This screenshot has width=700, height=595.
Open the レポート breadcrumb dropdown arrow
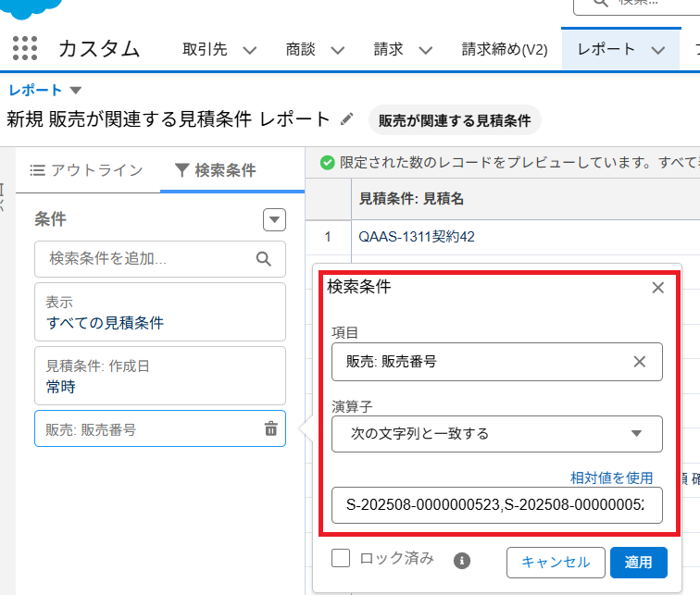click(x=75, y=91)
